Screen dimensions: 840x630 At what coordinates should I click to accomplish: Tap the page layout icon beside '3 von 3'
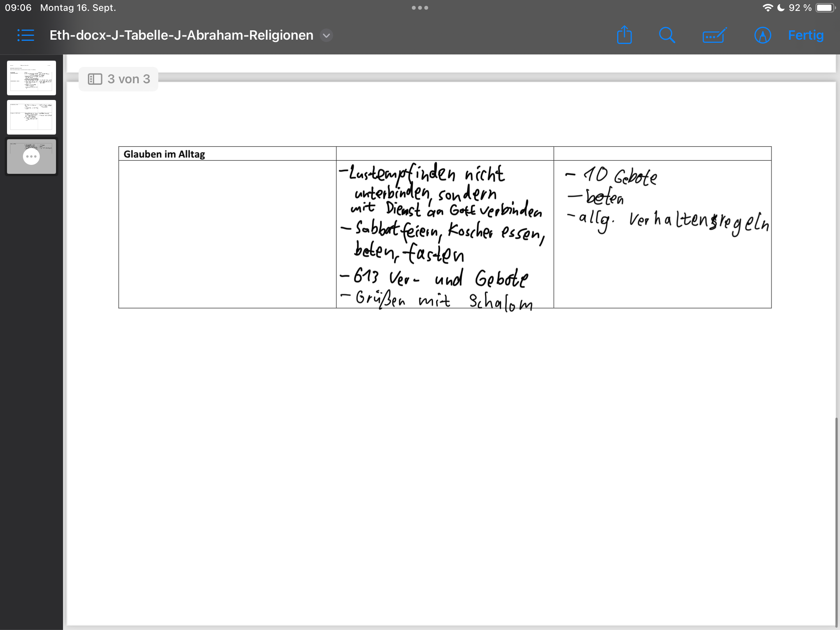[95, 79]
